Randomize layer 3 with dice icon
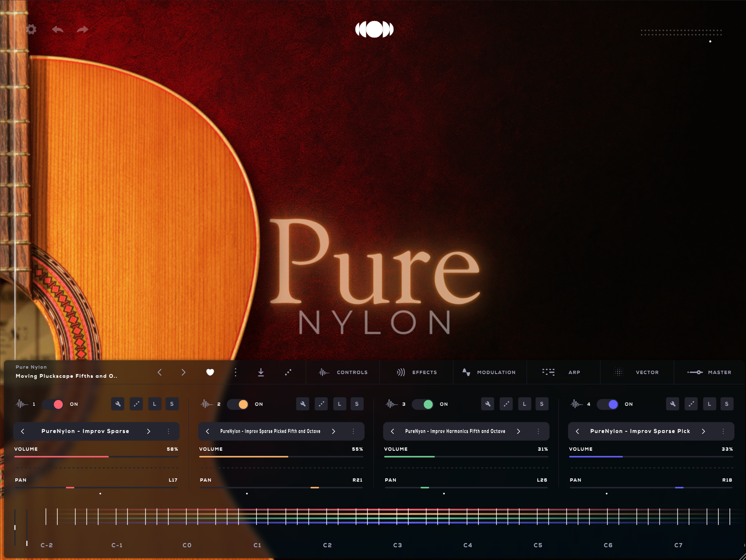This screenshot has width=746, height=560. click(x=506, y=404)
